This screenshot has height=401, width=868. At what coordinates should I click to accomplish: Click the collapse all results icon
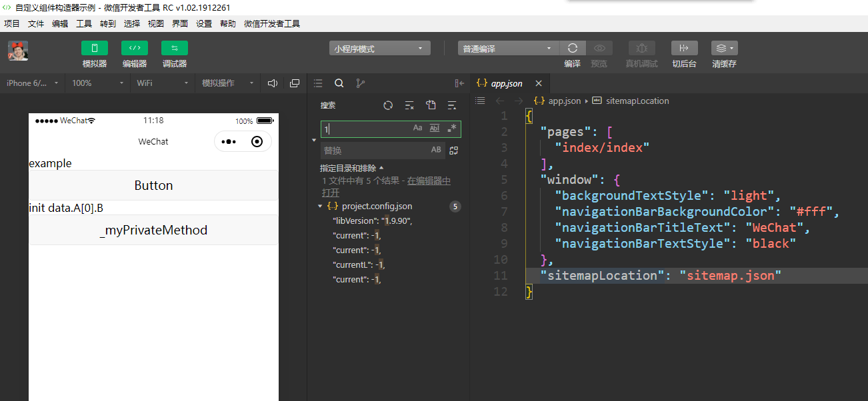[452, 105]
